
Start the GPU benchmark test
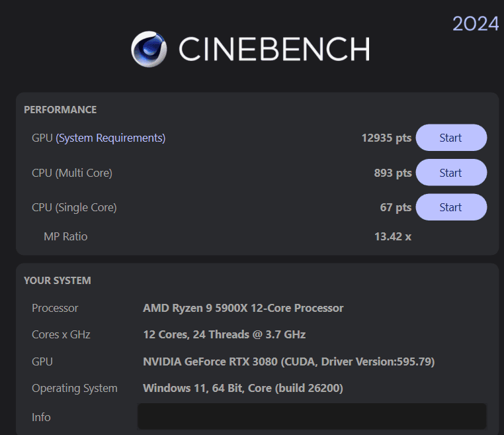pos(451,138)
